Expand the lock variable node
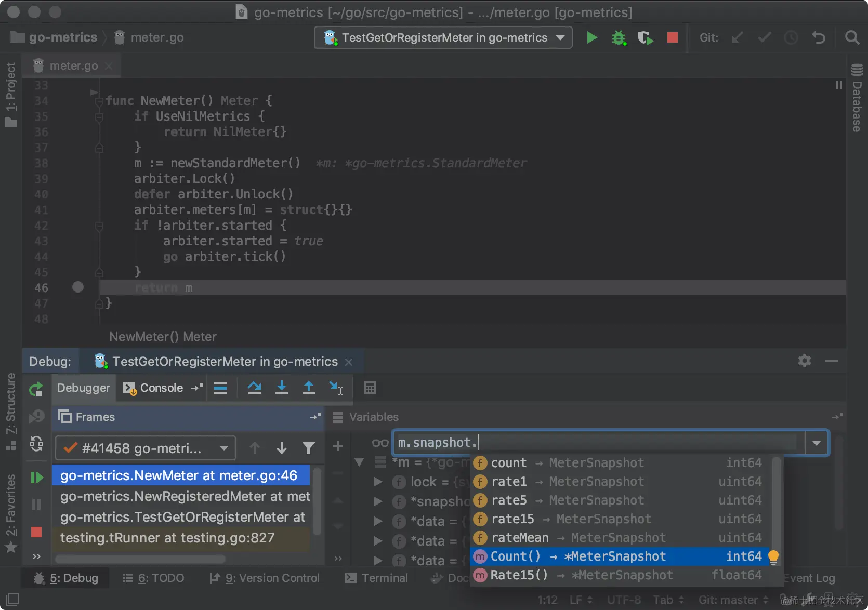This screenshot has width=868, height=610. pyautogui.click(x=378, y=482)
